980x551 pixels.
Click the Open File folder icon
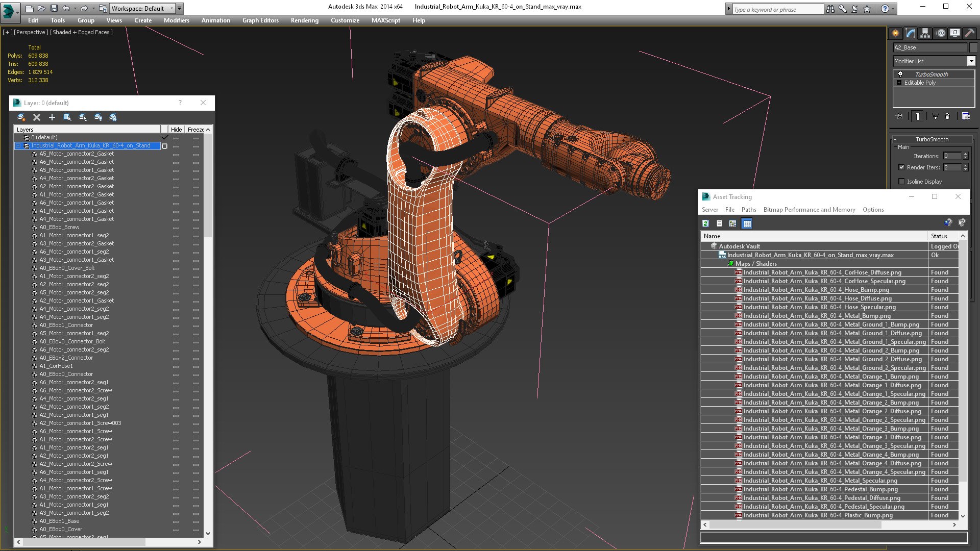[42, 8]
